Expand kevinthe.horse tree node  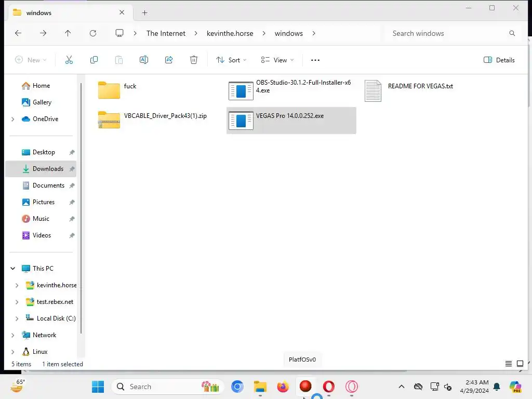(x=17, y=285)
